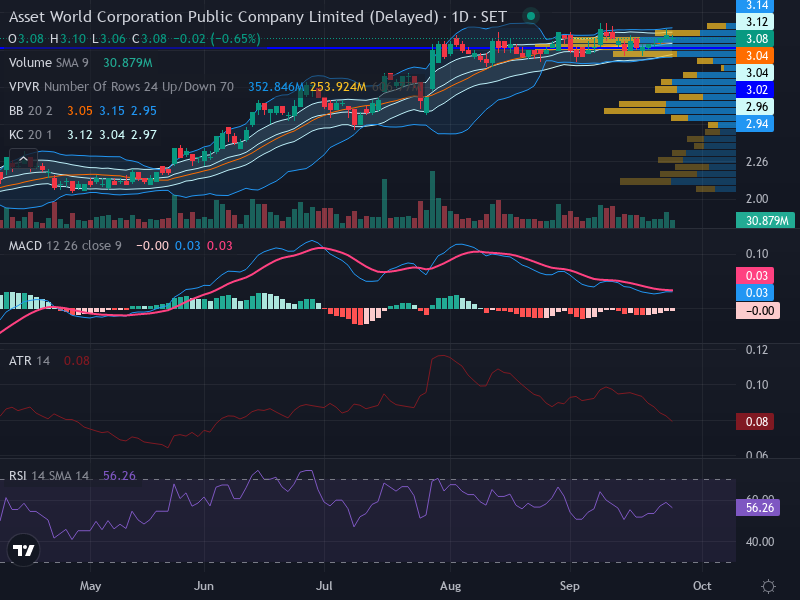Click the orange 3.04 price label
Image resolution: width=800 pixels, height=600 pixels.
click(x=755, y=56)
